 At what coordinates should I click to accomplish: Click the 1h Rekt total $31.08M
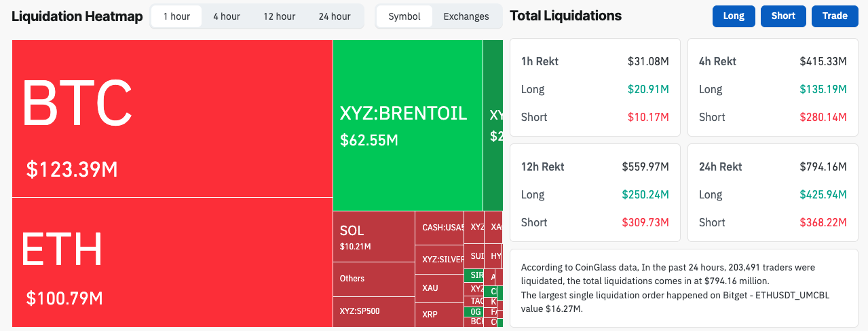tap(648, 61)
